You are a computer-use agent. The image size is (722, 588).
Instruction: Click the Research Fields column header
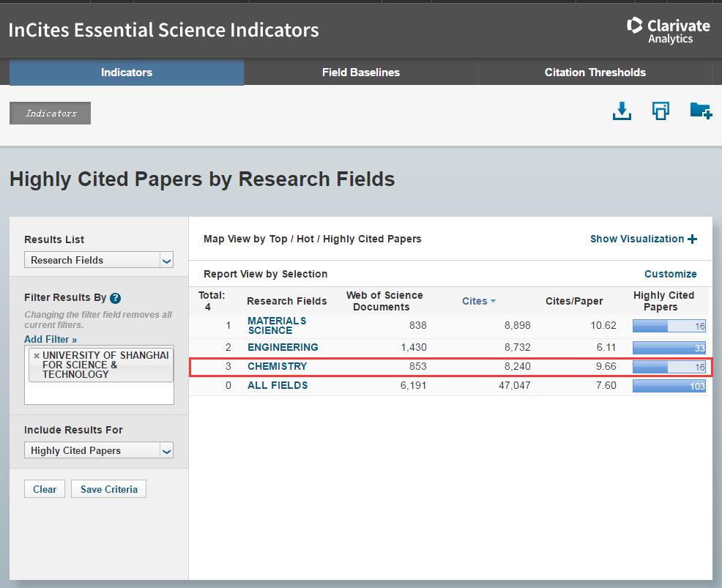coord(287,301)
